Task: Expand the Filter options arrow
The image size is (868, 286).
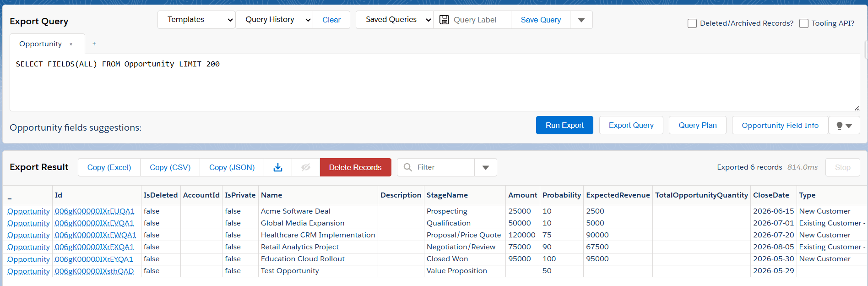Action: (486, 167)
